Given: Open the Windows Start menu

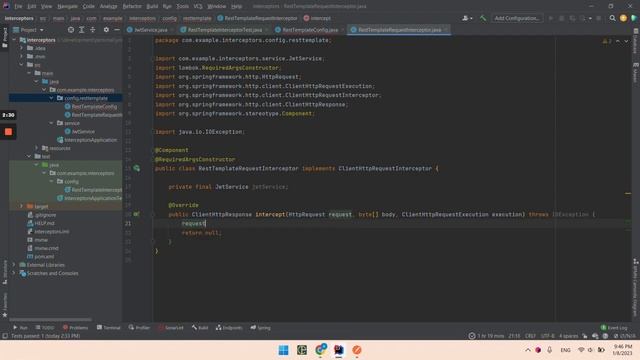Looking at the screenshot, I should [x=283, y=350].
